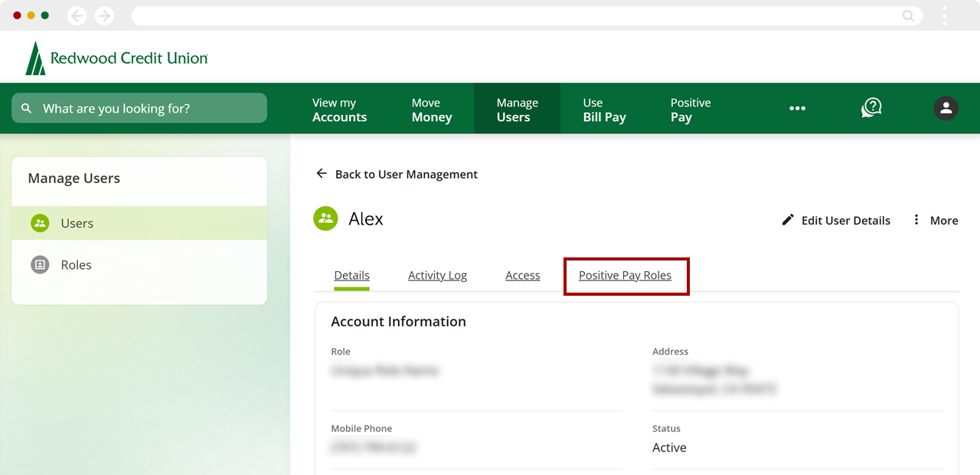Open the user profile avatar icon
The width and height of the screenshot is (980, 475).
[x=946, y=108]
